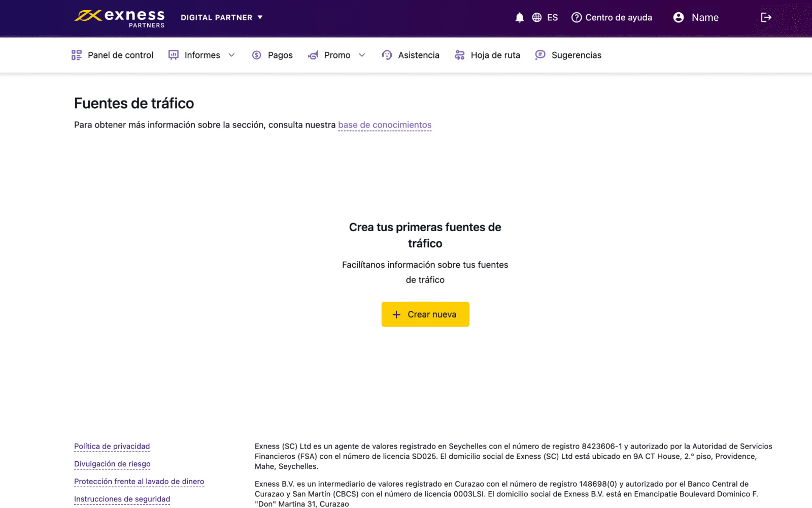812x508 pixels.
Task: Click the Pagos dollar coin icon
Action: pyautogui.click(x=257, y=55)
